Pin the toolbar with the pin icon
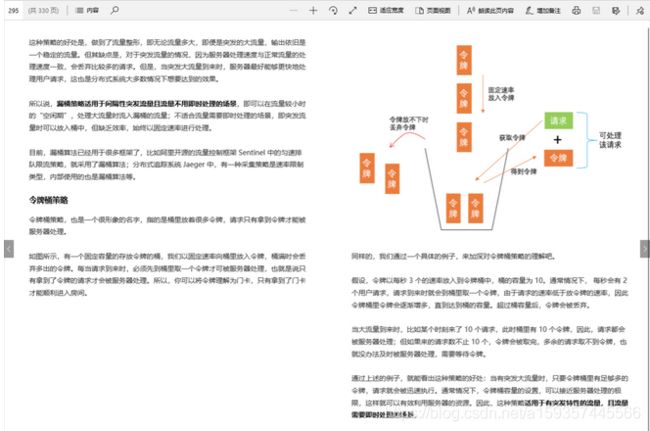Image resolution: width=650 pixels, height=431 pixels. click(x=640, y=10)
